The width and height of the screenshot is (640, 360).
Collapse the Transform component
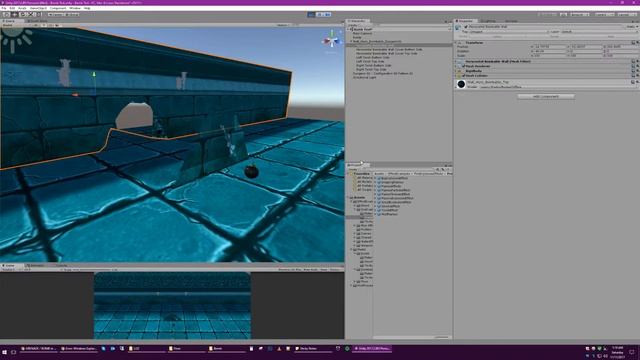pos(456,42)
